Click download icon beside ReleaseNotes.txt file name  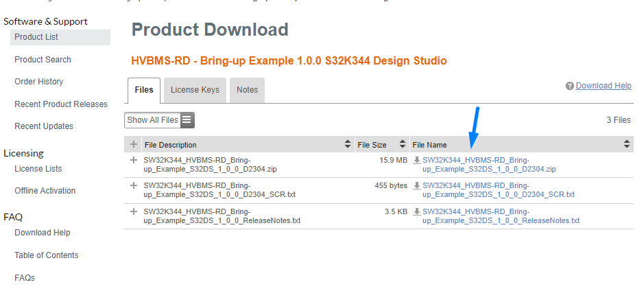pos(416,212)
